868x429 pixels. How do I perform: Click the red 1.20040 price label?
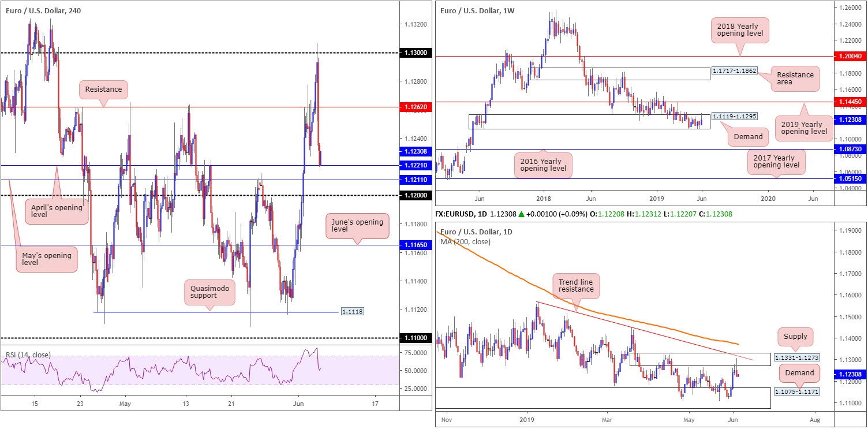[850, 56]
